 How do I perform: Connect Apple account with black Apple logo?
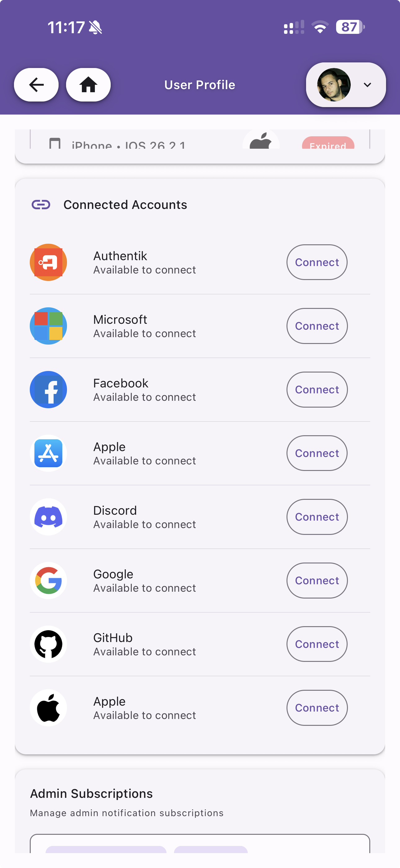[317, 708]
